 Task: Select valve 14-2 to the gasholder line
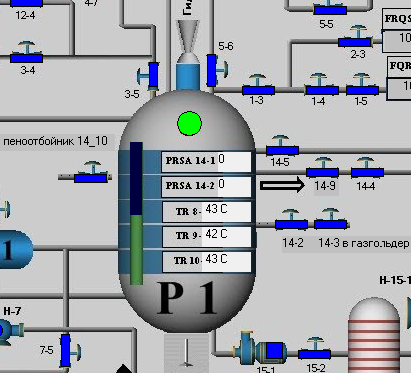tap(291, 220)
